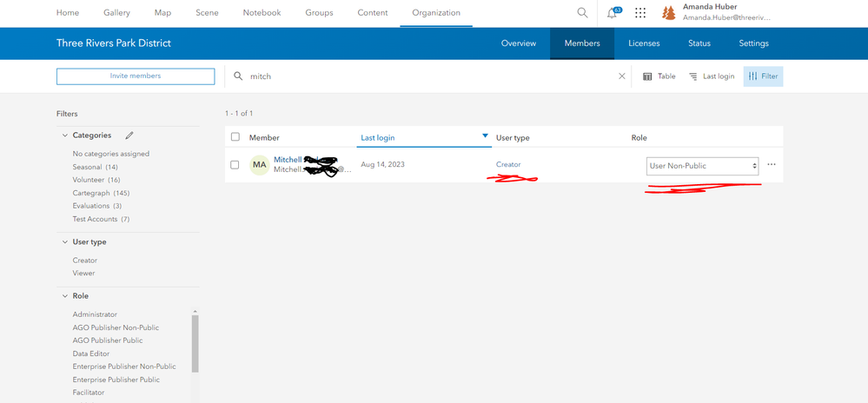This screenshot has width=868, height=403.
Task: Click Three Rivers Park District title
Action: click(x=114, y=43)
